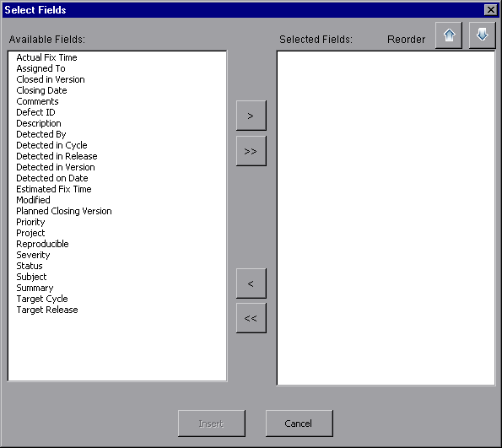This screenshot has width=502, height=448.
Task: Select Actual Fix Time in Available Fields
Action: (46, 57)
